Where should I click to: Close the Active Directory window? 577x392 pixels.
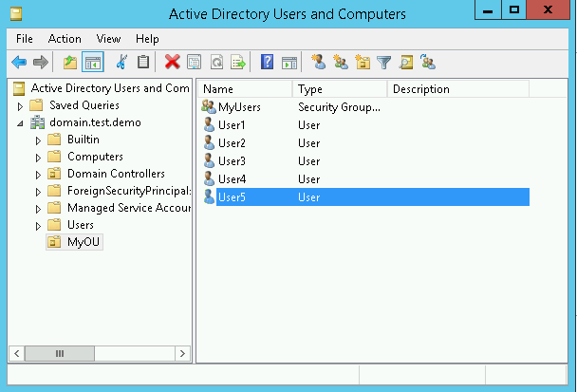point(548,9)
